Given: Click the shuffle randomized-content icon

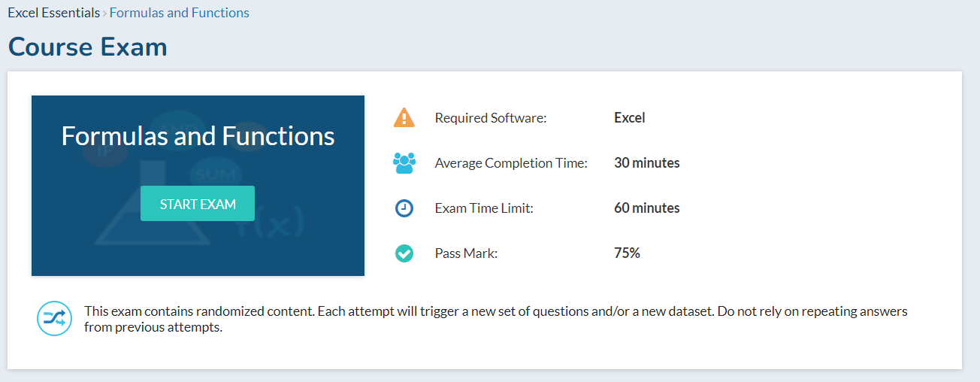Looking at the screenshot, I should point(55,319).
